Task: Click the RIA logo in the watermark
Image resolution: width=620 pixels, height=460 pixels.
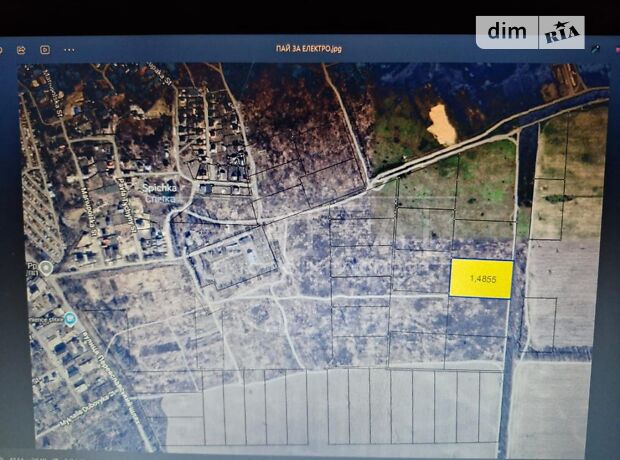Action: (562, 32)
